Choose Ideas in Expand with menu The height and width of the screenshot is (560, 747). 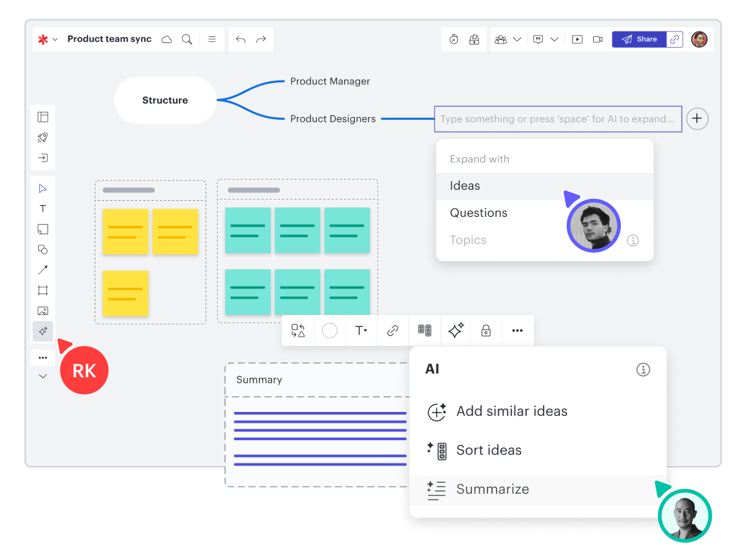465,186
